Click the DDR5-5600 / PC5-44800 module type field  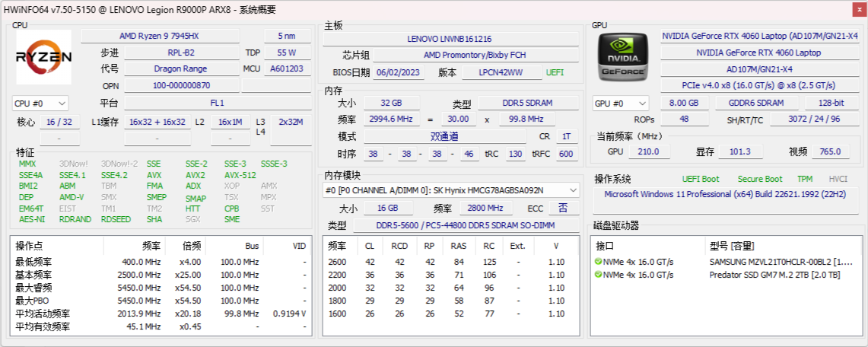pos(466,225)
